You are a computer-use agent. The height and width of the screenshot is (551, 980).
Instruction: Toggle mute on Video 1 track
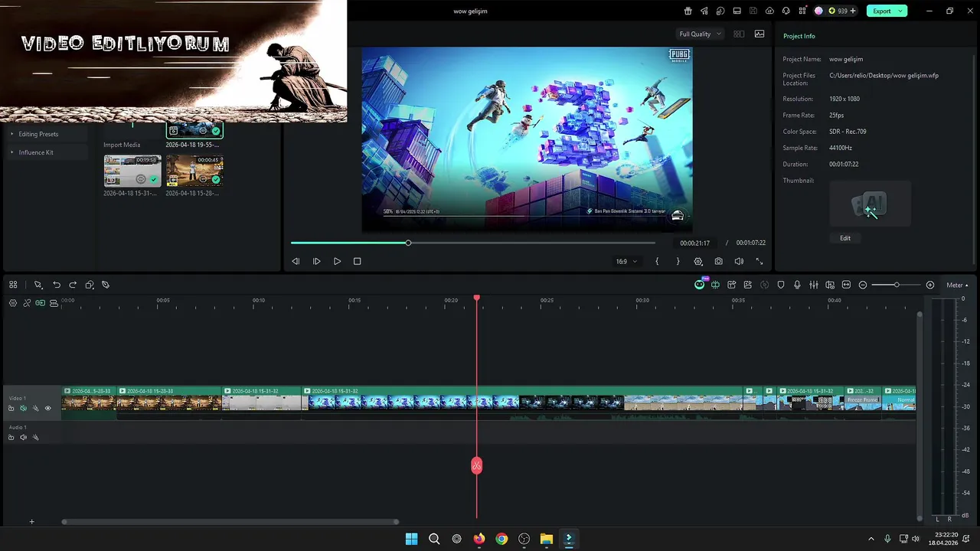(x=23, y=409)
